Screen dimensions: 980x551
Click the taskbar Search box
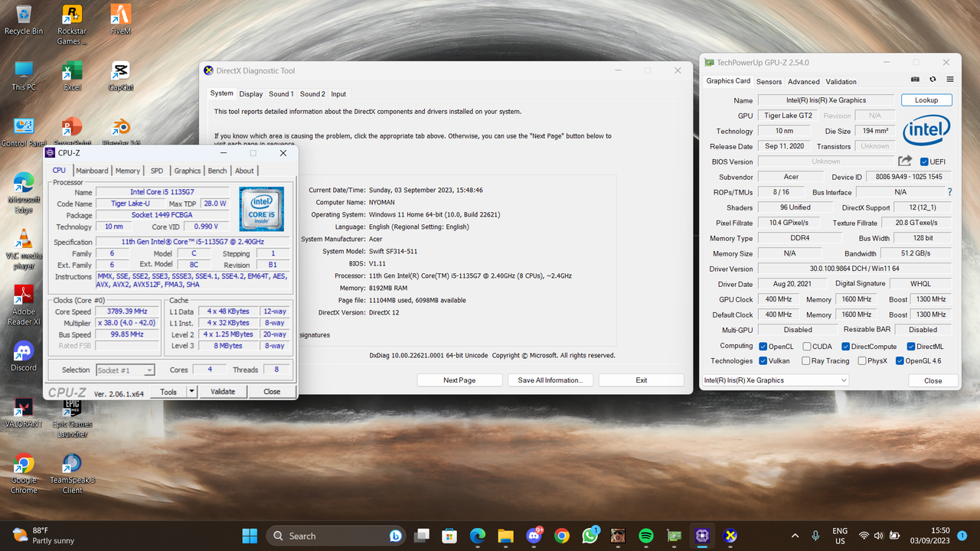(336, 536)
